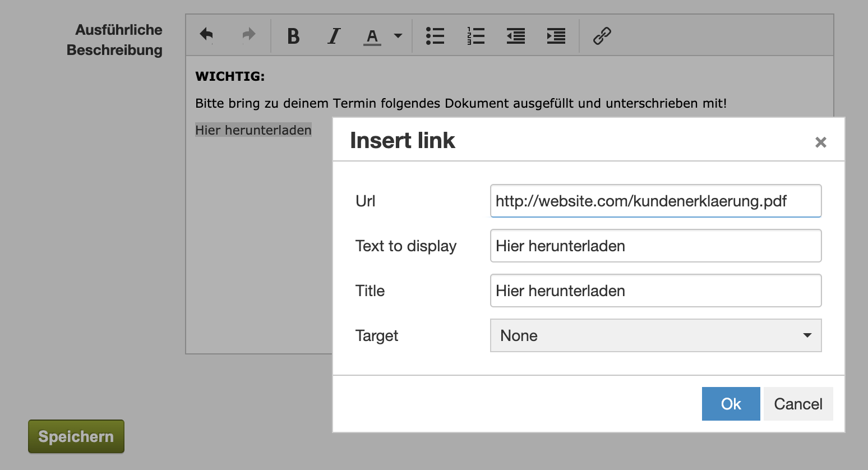Click the insert link chain icon
The height and width of the screenshot is (470, 868).
pos(602,36)
